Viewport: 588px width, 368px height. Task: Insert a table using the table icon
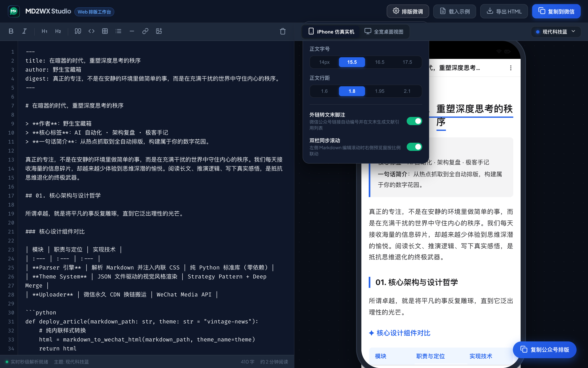(105, 31)
